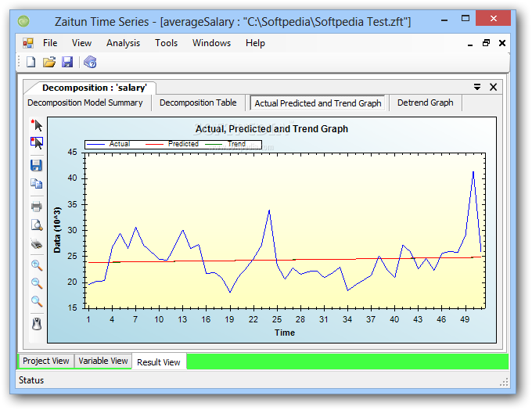Switch to Detrend Graph tab
Viewport: 532px width, 410px height.
(x=425, y=102)
